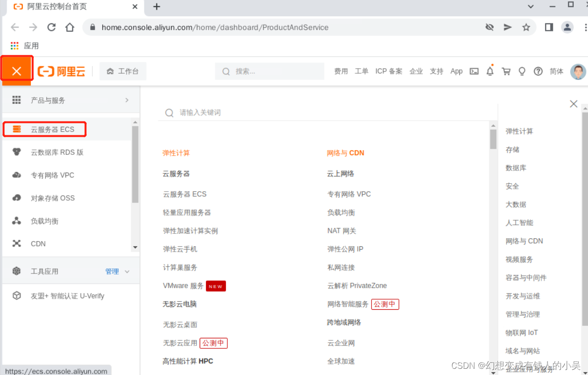Click the 专有网络 VPC cloud icon
The height and width of the screenshot is (375, 588).
(17, 175)
